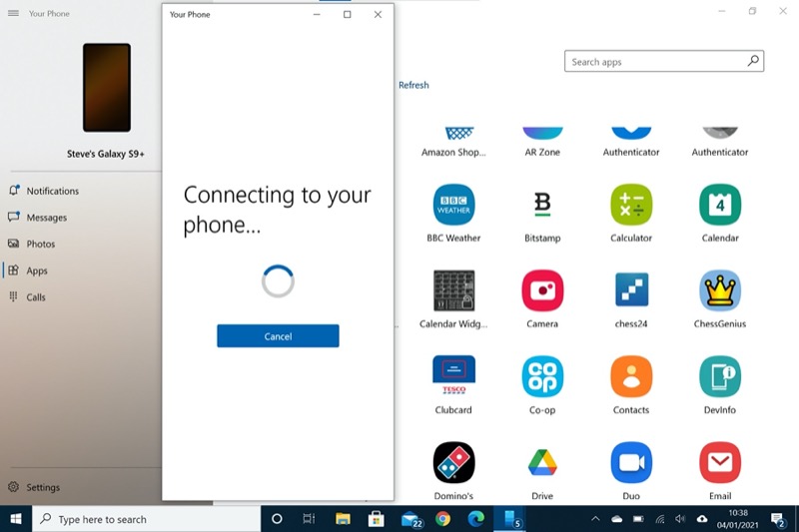Open the Wi-Fi network tray icon
This screenshot has width=799, height=532.
click(659, 519)
